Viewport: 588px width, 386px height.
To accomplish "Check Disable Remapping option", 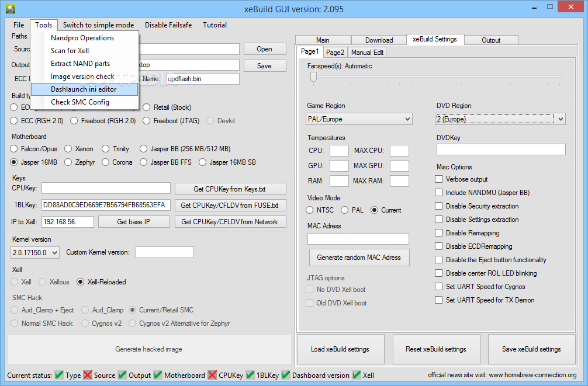I will click(439, 233).
